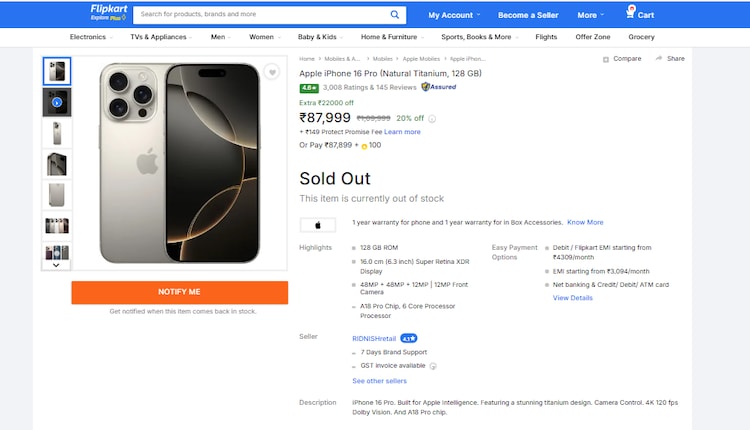The height and width of the screenshot is (430, 750).
Task: Click the search magnifier icon
Action: [x=395, y=14]
